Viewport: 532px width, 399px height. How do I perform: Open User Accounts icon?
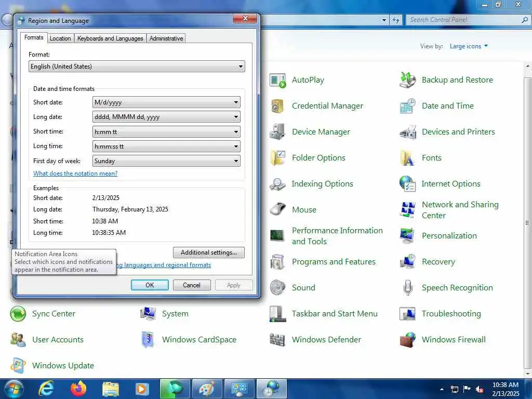tap(18, 340)
